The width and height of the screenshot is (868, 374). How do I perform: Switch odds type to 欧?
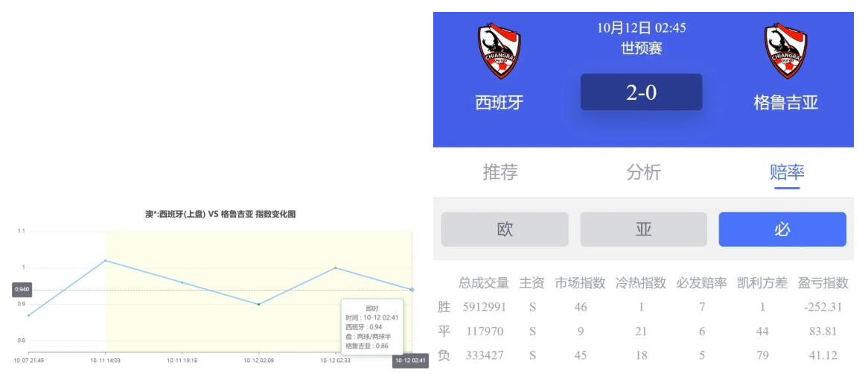505,229
